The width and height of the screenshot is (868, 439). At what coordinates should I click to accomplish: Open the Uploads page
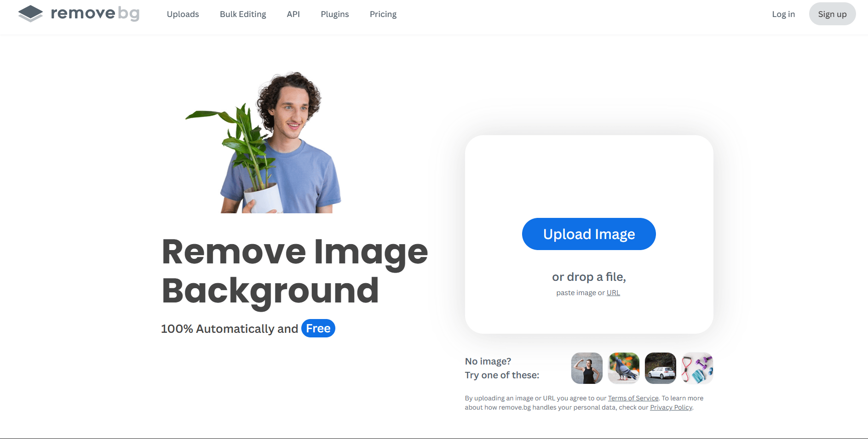click(x=183, y=14)
